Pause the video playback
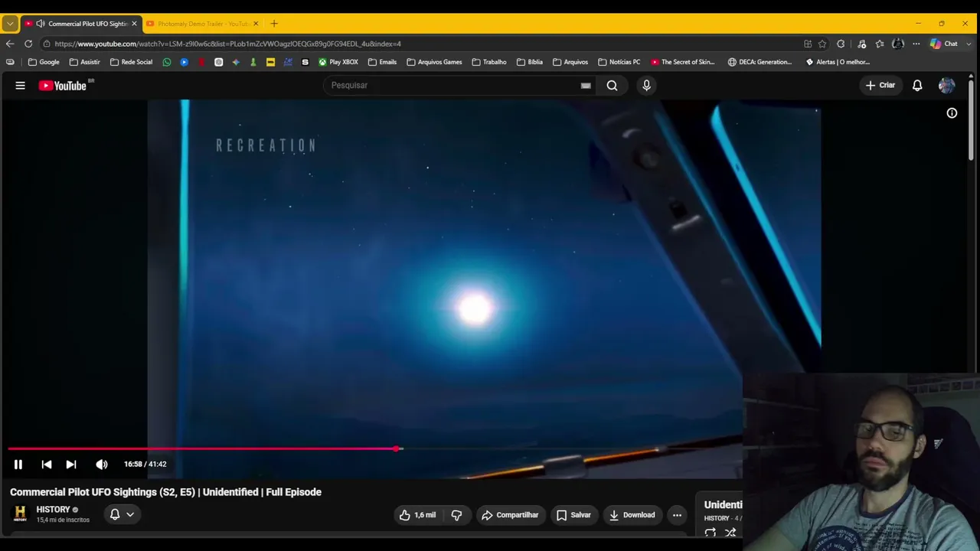 point(18,464)
